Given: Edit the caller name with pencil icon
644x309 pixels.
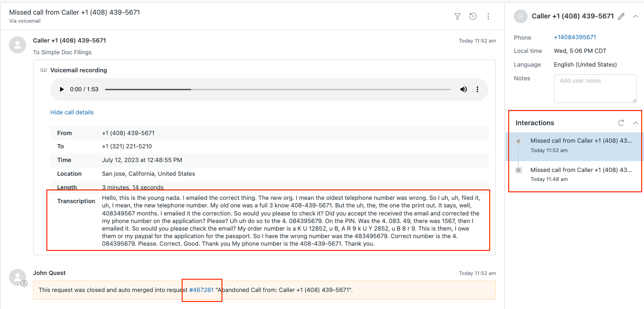Looking at the screenshot, I should 622,16.
